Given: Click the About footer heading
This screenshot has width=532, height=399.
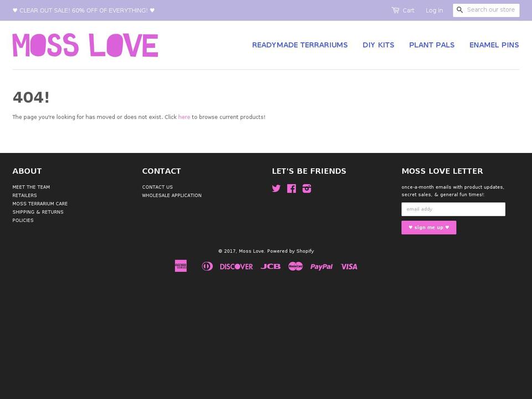Looking at the screenshot, I should 27,171.
